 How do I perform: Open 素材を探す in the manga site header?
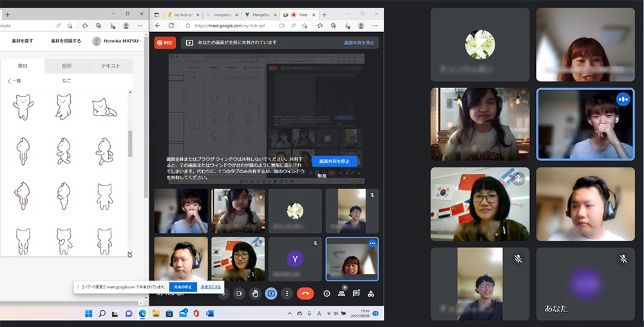pos(22,41)
